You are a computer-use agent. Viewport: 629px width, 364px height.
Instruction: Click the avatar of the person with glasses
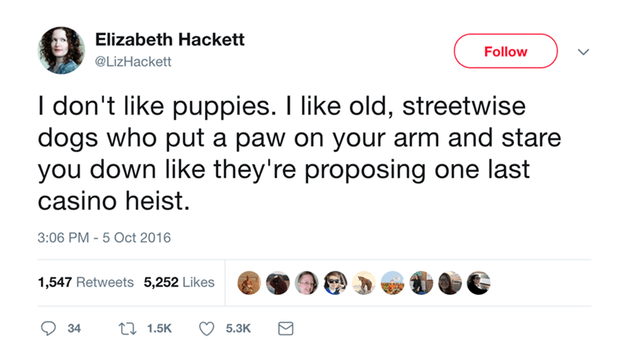coord(307,283)
